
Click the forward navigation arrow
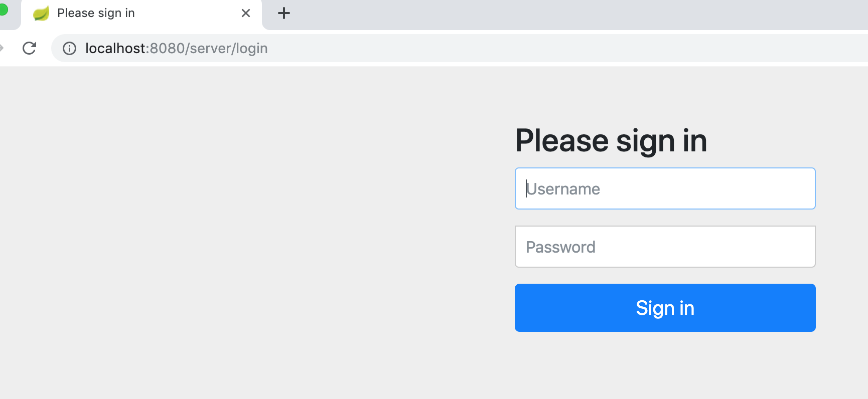[x=2, y=48]
